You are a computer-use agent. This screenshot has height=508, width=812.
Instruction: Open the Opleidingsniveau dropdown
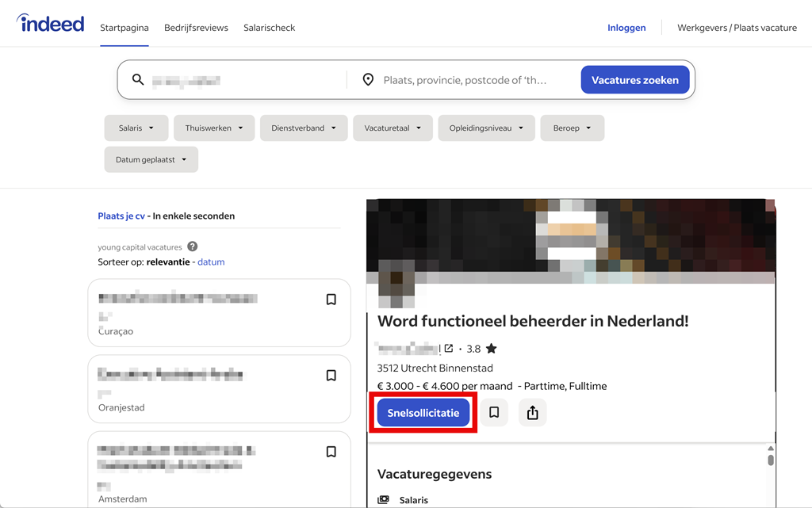pyautogui.click(x=486, y=128)
